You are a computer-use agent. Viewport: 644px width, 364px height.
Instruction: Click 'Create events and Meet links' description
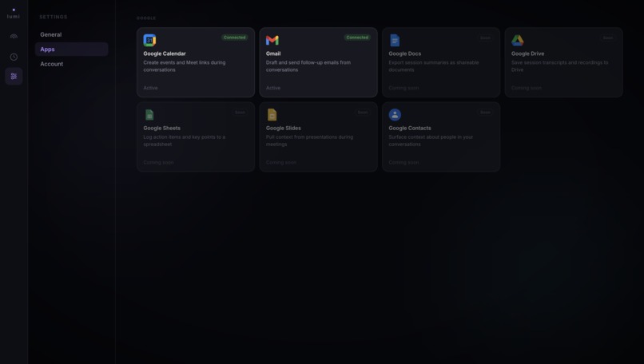pos(185,66)
